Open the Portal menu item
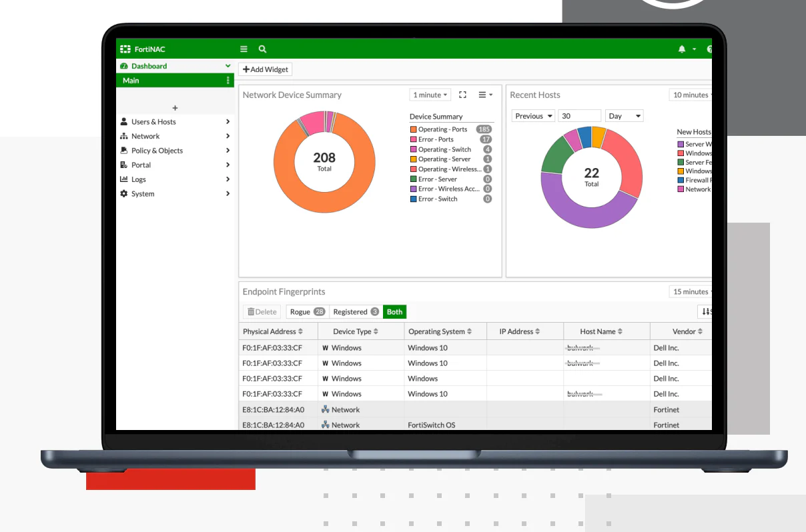Viewport: 806px width, 532px height. pos(175,165)
